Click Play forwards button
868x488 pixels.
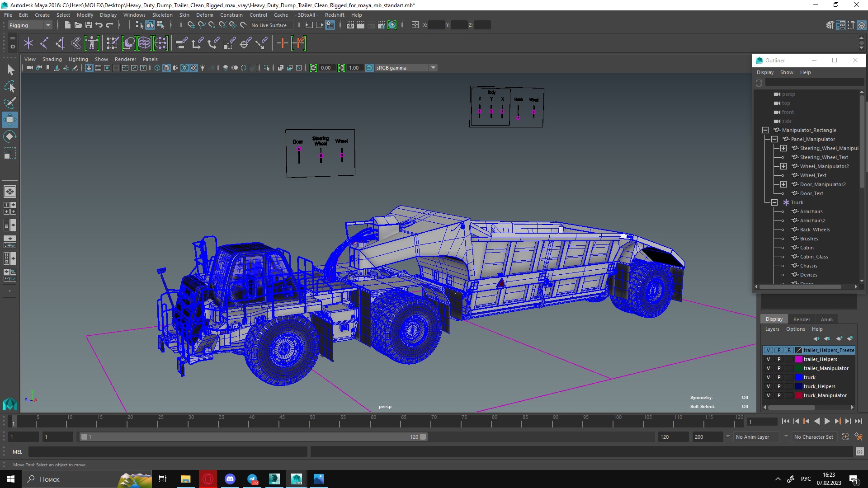coord(827,421)
